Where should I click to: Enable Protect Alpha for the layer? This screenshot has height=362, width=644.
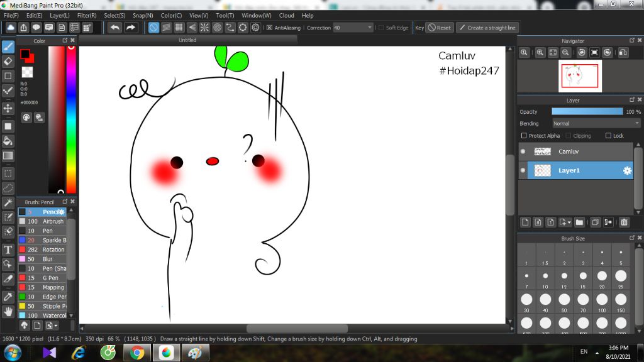pos(524,136)
